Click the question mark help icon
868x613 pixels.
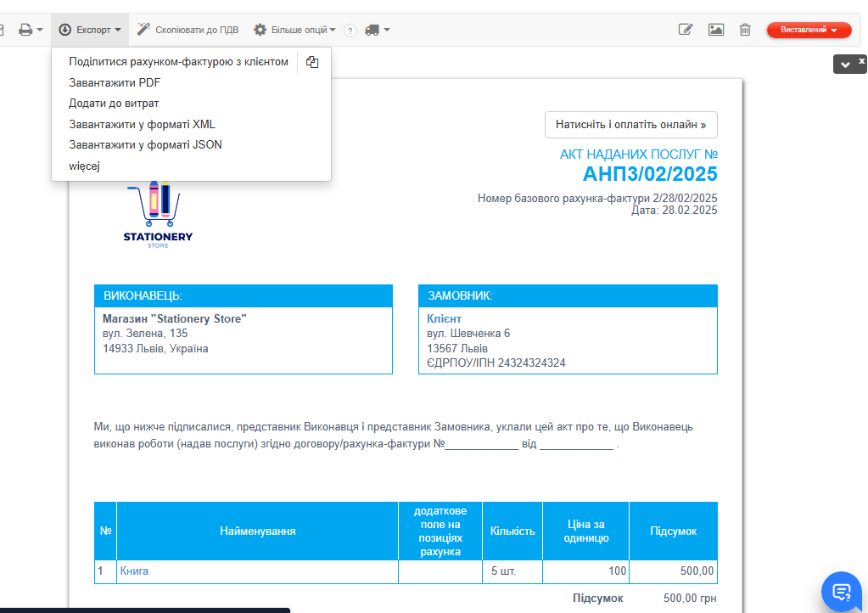coord(350,31)
